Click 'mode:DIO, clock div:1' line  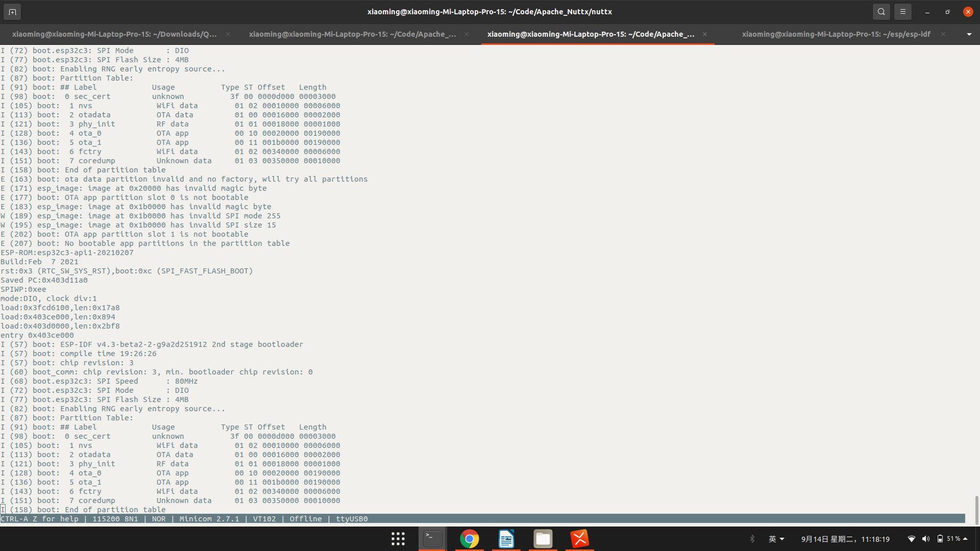(x=48, y=298)
